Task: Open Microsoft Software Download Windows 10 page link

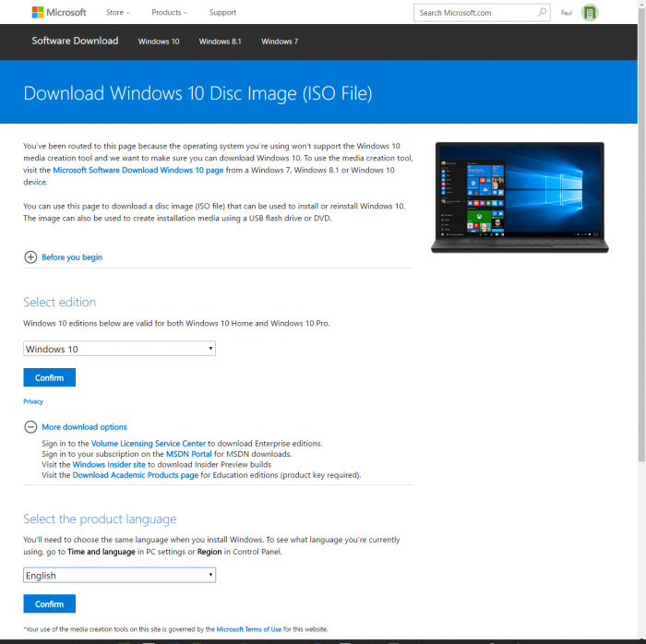Action: point(138,170)
